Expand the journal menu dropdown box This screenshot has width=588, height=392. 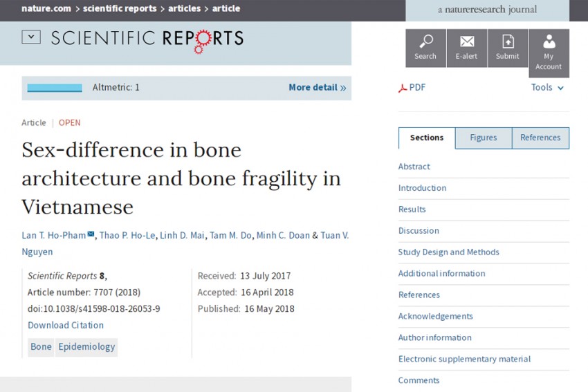[31, 37]
